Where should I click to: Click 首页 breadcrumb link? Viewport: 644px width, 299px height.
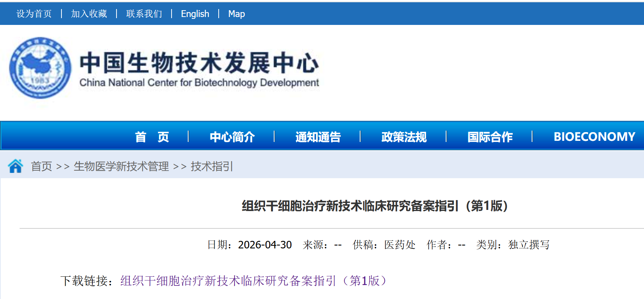tap(41, 166)
